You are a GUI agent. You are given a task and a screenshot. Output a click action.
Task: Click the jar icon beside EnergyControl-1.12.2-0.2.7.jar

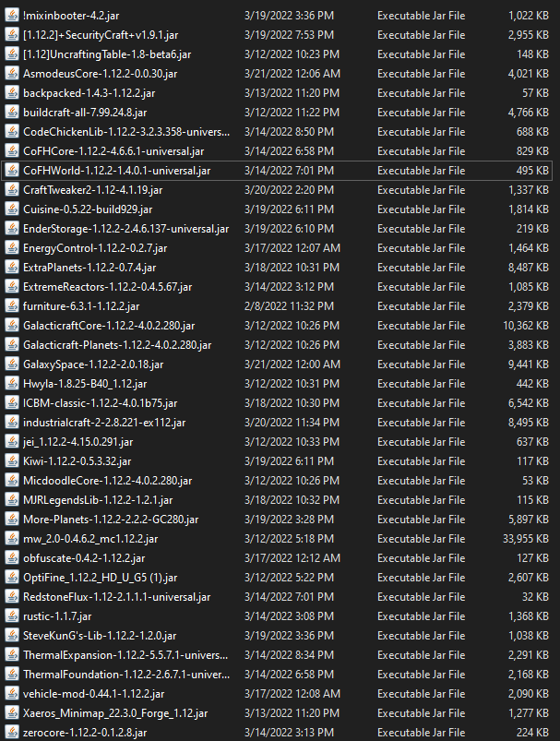(12, 247)
